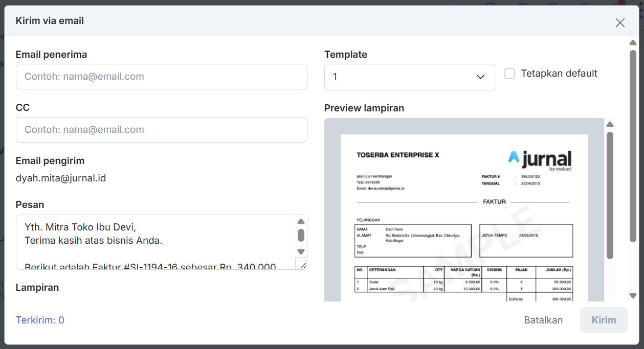
Task: Click the Template dropdown chevron arrow
Action: point(480,77)
